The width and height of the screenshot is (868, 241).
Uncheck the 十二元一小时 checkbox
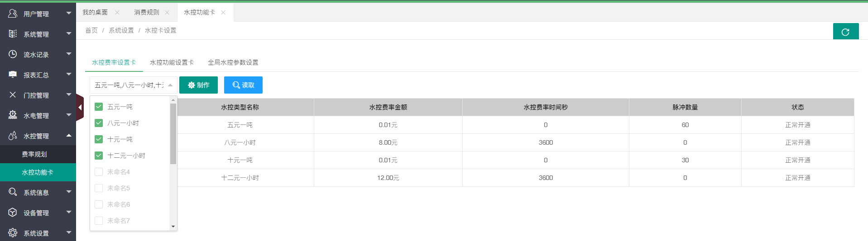click(x=99, y=156)
